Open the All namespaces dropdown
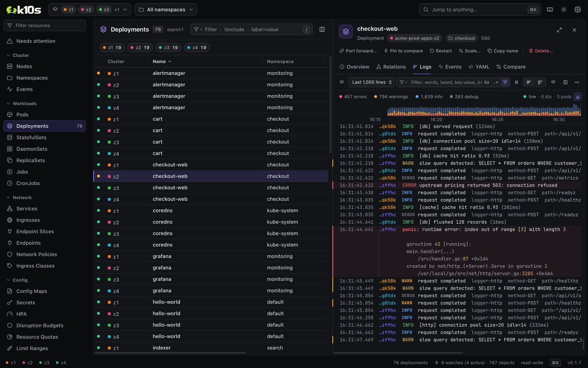The image size is (588, 368). tap(166, 9)
